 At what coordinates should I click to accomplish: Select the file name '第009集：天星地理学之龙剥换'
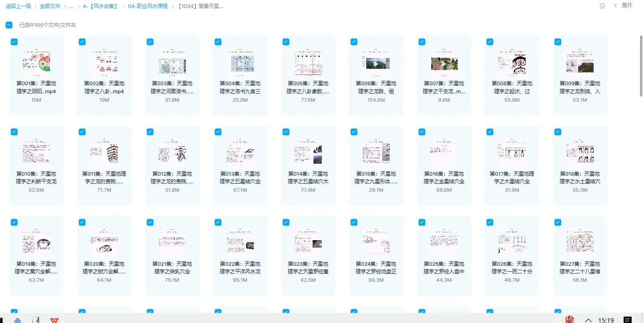(580, 87)
